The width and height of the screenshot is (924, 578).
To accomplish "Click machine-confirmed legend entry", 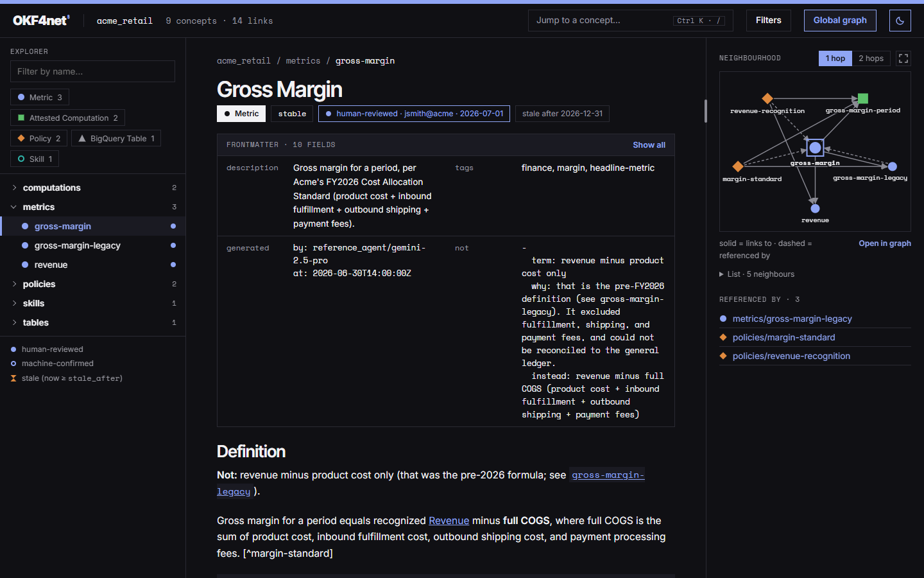I will click(52, 363).
